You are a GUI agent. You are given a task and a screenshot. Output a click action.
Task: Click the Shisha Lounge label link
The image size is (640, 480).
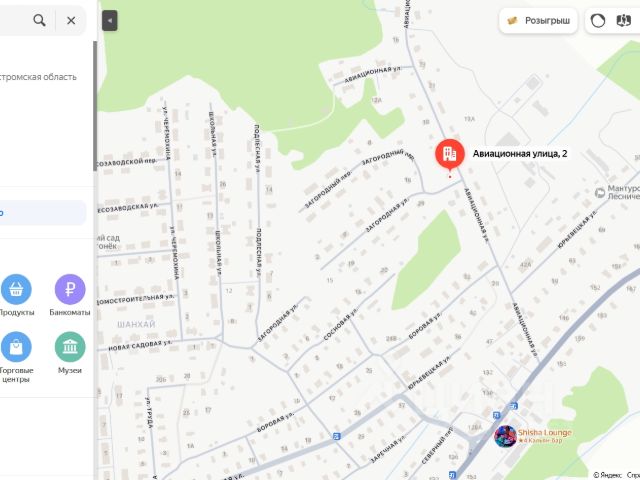point(544,432)
